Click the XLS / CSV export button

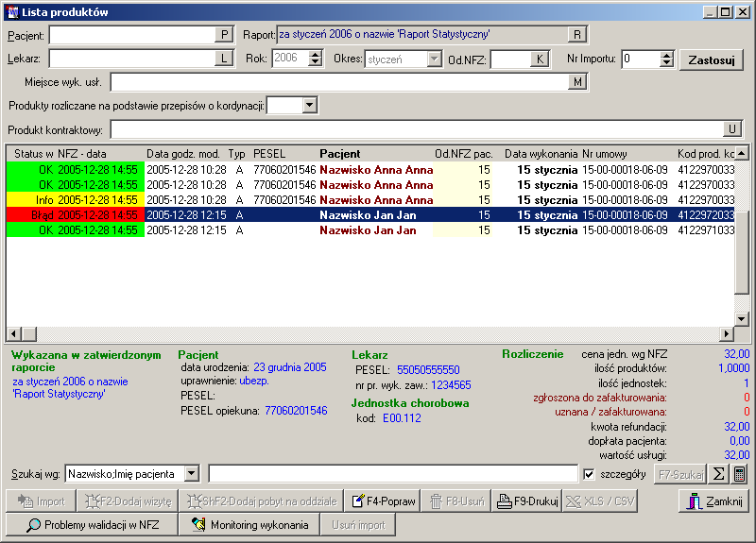pyautogui.click(x=600, y=501)
